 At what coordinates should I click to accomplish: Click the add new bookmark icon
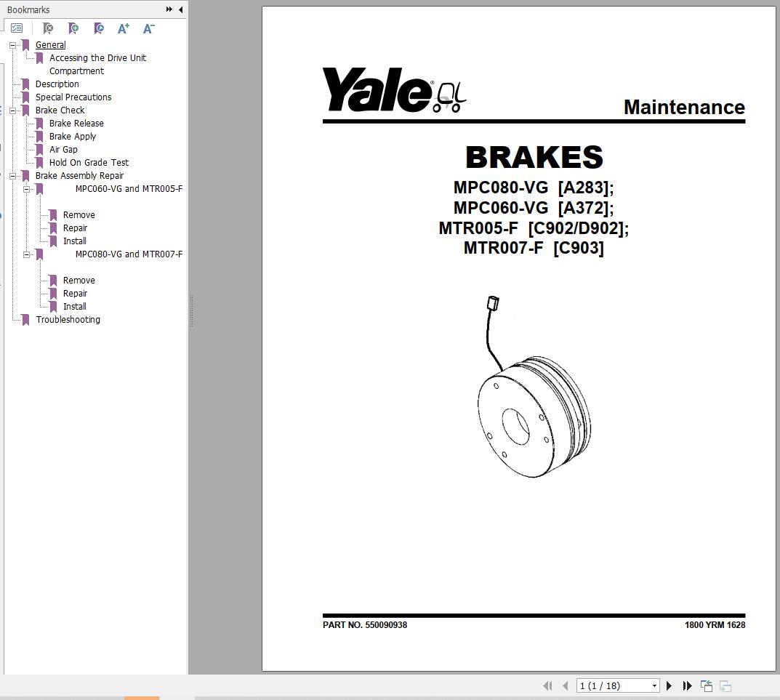pyautogui.click(x=73, y=28)
